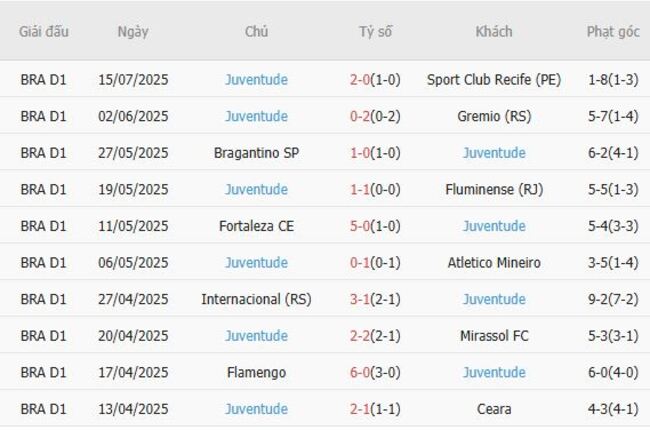Click the 2-0 score on 15/07/2025
Image resolution: width=650 pixels, height=430 pixels.
(x=361, y=79)
